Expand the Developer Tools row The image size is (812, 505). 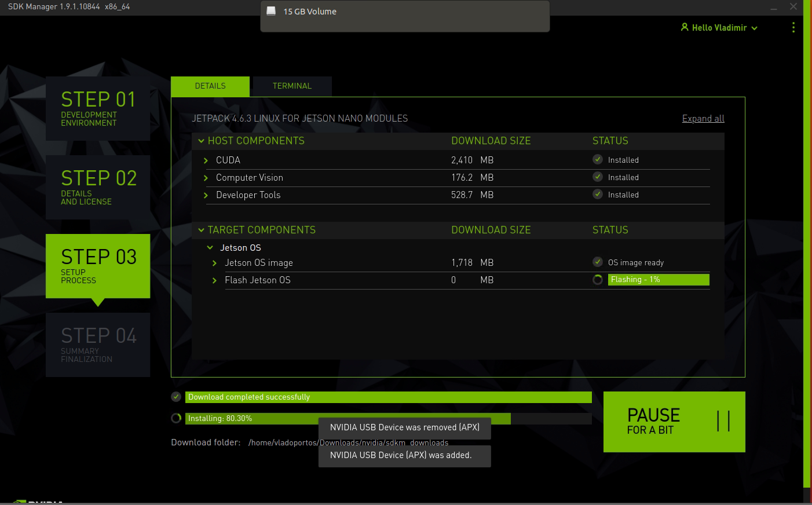206,195
